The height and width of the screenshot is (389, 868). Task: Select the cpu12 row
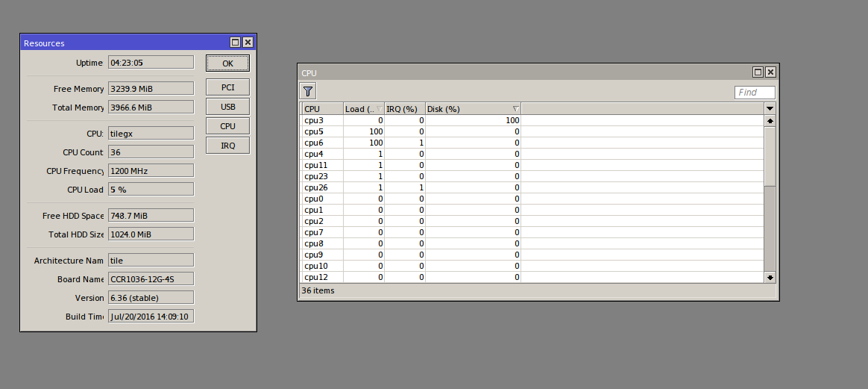(x=532, y=277)
